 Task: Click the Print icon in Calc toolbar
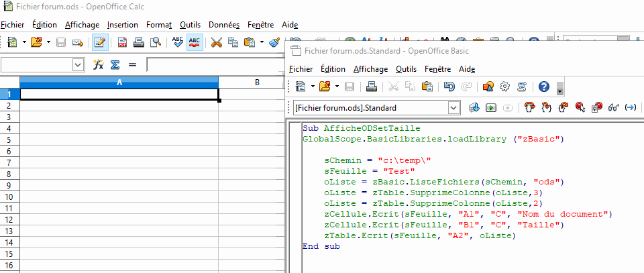pyautogui.click(x=139, y=42)
